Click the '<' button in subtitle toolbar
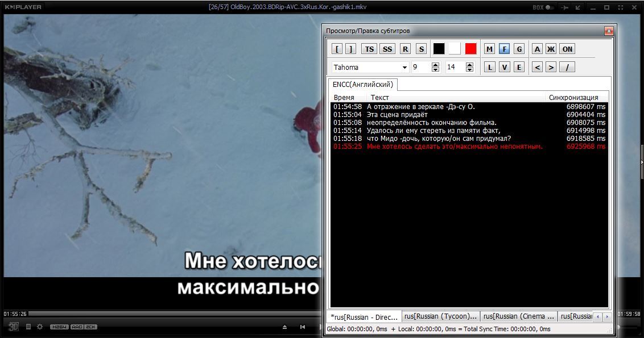644x338 pixels. click(x=537, y=67)
